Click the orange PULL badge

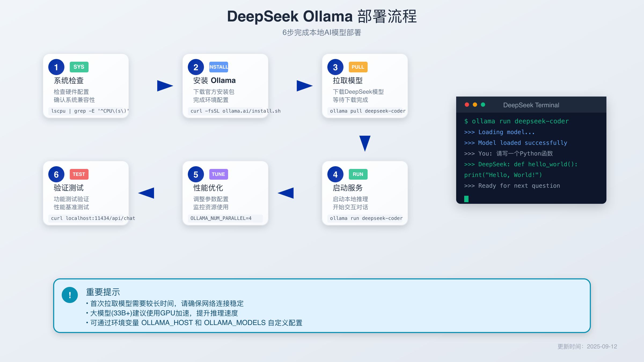click(x=358, y=67)
